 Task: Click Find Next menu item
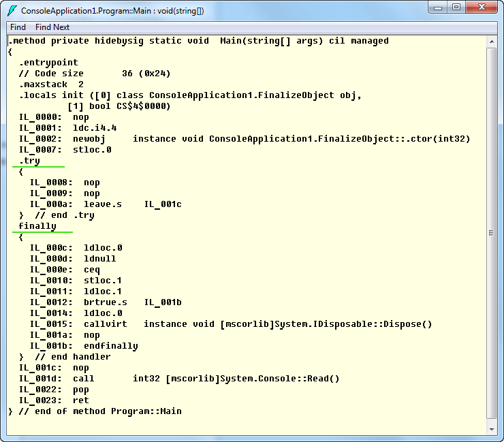(52, 27)
